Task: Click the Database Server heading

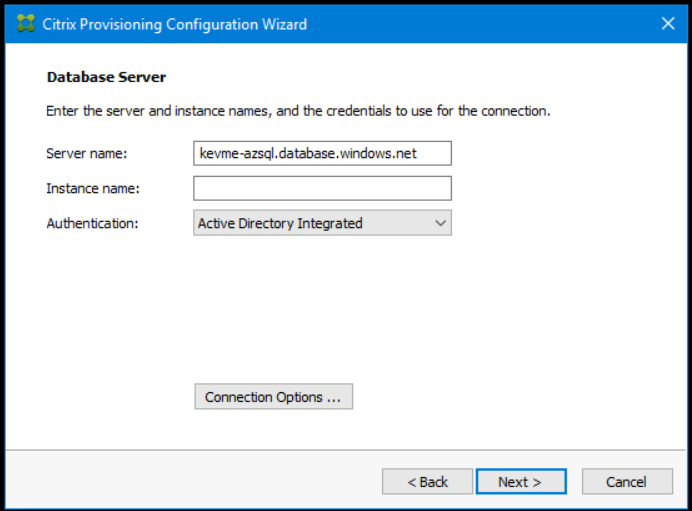Action: click(x=106, y=77)
